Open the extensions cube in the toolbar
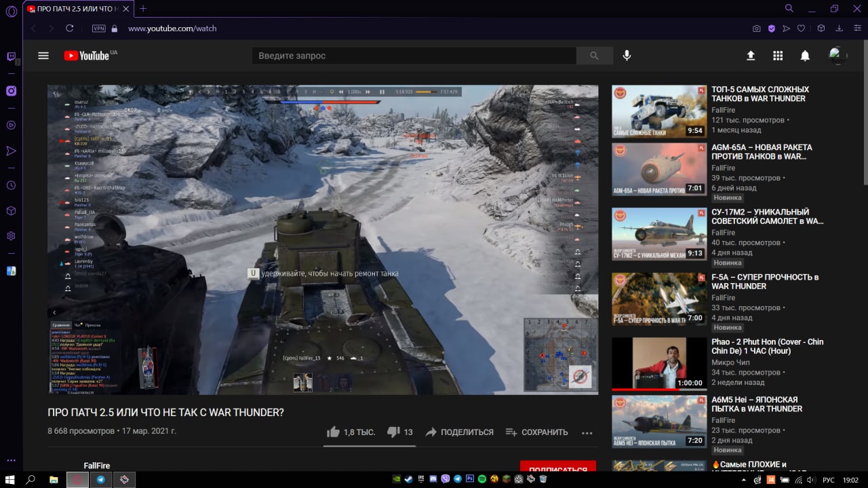This screenshot has width=868, height=488. [x=821, y=29]
